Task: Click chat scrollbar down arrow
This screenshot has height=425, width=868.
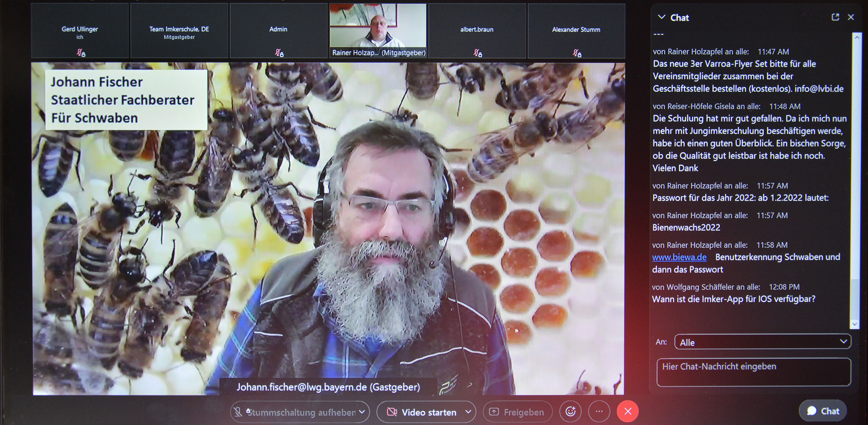Action: click(855, 324)
